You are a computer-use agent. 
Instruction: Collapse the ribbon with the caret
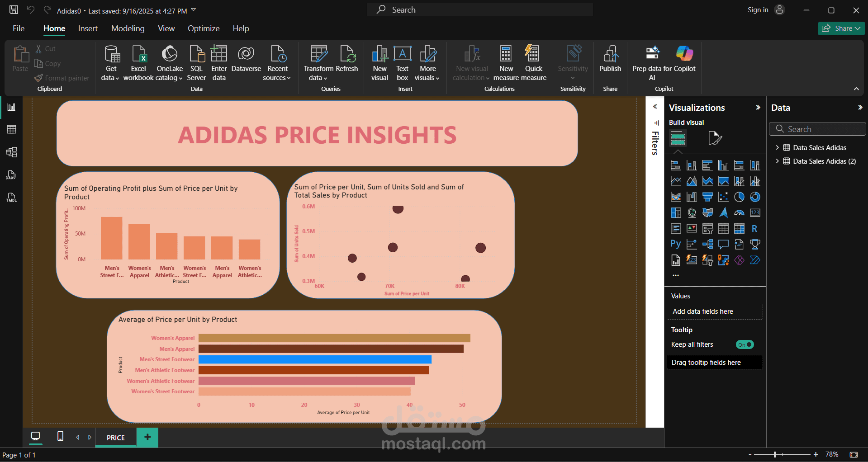(856, 89)
